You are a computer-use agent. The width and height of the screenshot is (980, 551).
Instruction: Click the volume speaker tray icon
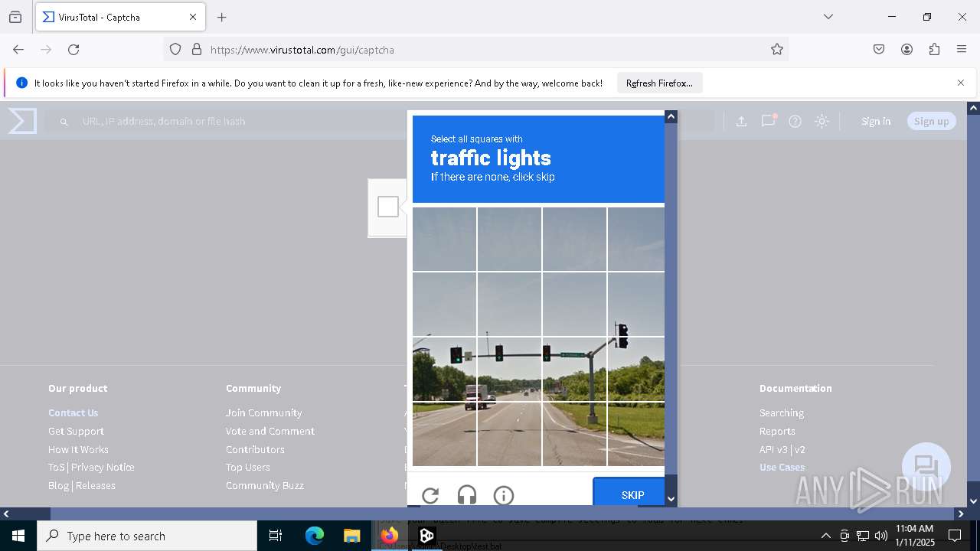tap(881, 536)
